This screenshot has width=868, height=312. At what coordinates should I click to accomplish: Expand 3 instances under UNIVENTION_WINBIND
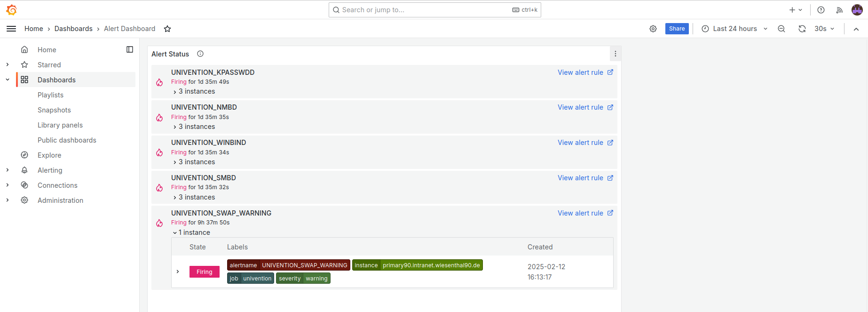pos(194,162)
